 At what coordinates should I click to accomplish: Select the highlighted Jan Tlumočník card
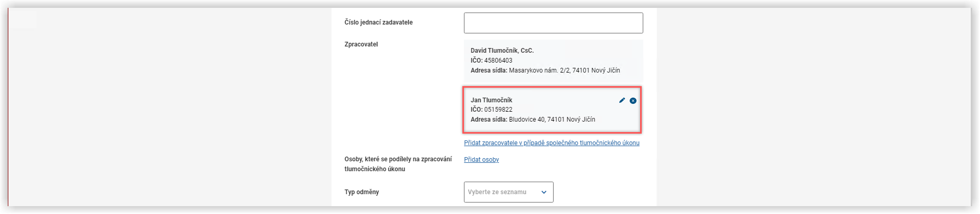tap(552, 110)
